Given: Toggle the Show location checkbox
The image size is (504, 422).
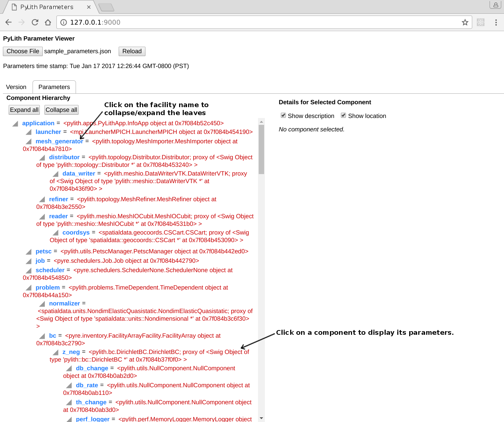Looking at the screenshot, I should (x=343, y=115).
